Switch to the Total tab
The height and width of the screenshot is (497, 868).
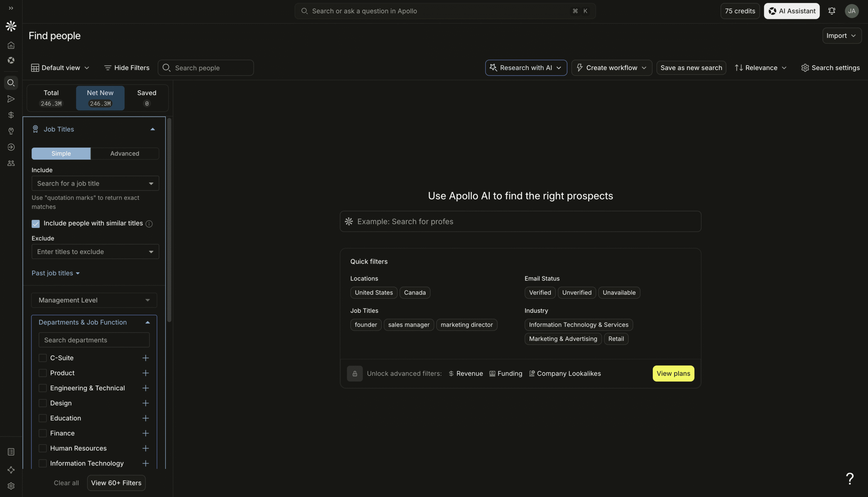click(x=51, y=98)
